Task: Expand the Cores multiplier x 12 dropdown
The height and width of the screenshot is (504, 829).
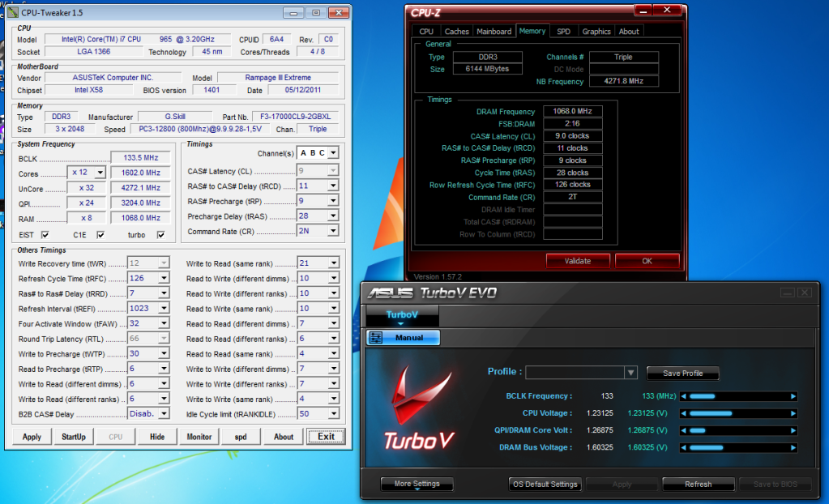Action: click(x=100, y=173)
